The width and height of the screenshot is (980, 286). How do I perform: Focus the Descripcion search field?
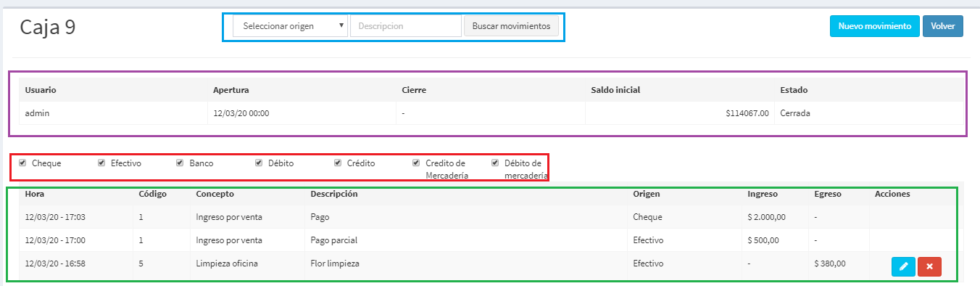[x=406, y=26]
